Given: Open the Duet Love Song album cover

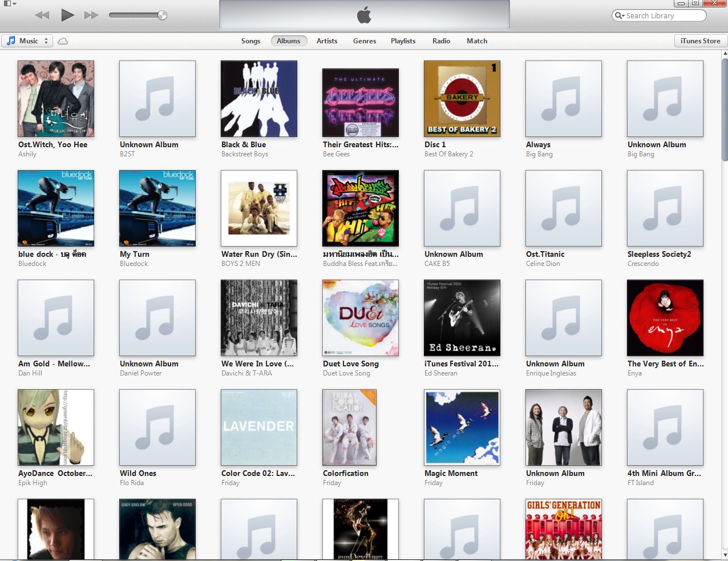Looking at the screenshot, I should (x=361, y=318).
